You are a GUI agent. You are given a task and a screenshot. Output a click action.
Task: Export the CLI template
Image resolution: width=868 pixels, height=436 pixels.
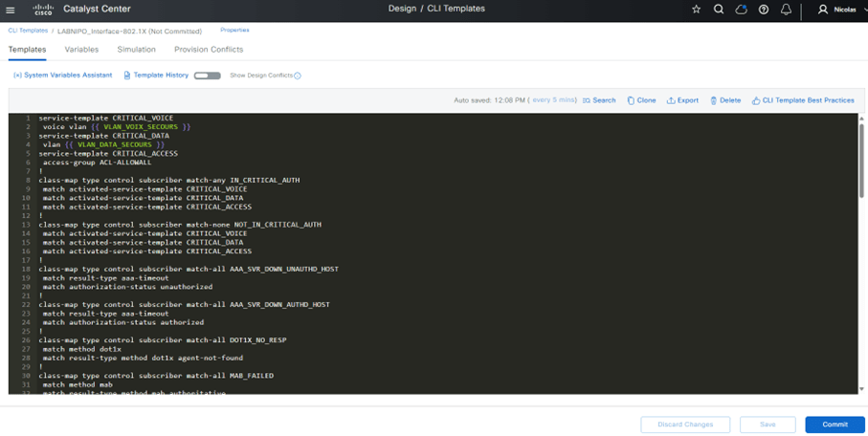click(x=683, y=100)
